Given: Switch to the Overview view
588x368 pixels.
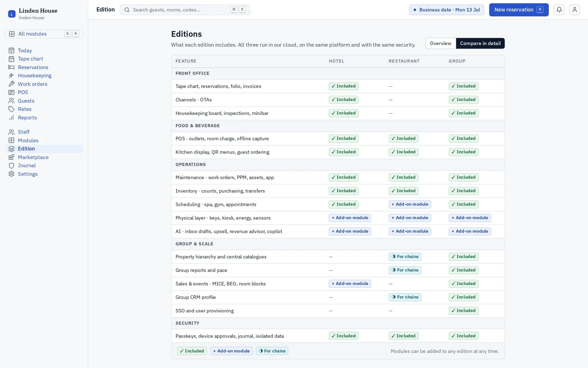Looking at the screenshot, I should click(x=440, y=43).
